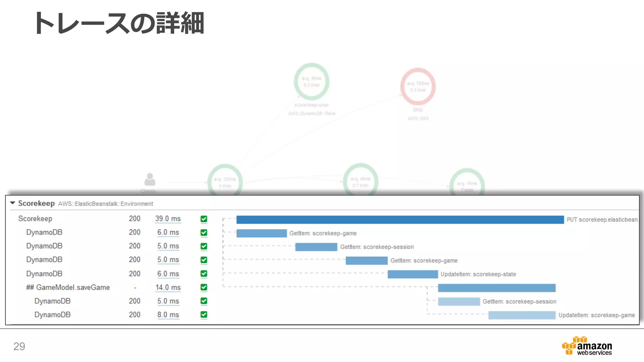Image resolution: width=644 pixels, height=362 pixels.
Task: Click green check for GameModel.saveGame row
Action: [204, 287]
